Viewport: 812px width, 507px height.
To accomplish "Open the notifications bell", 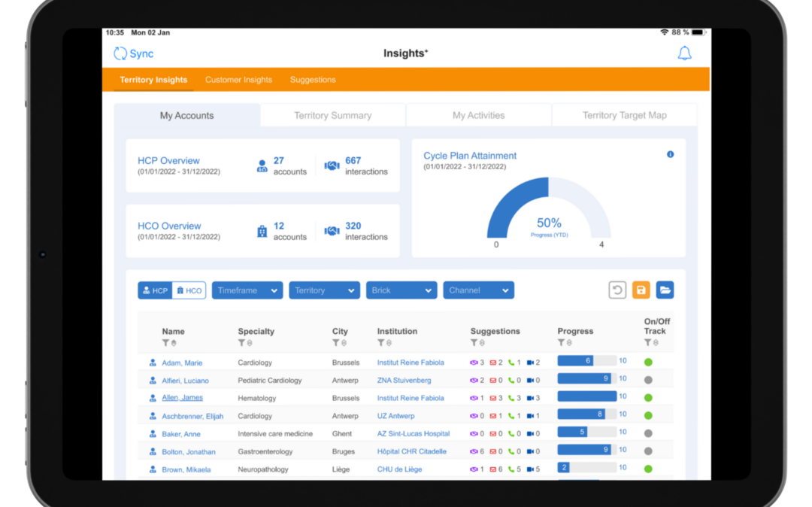I will (684, 53).
